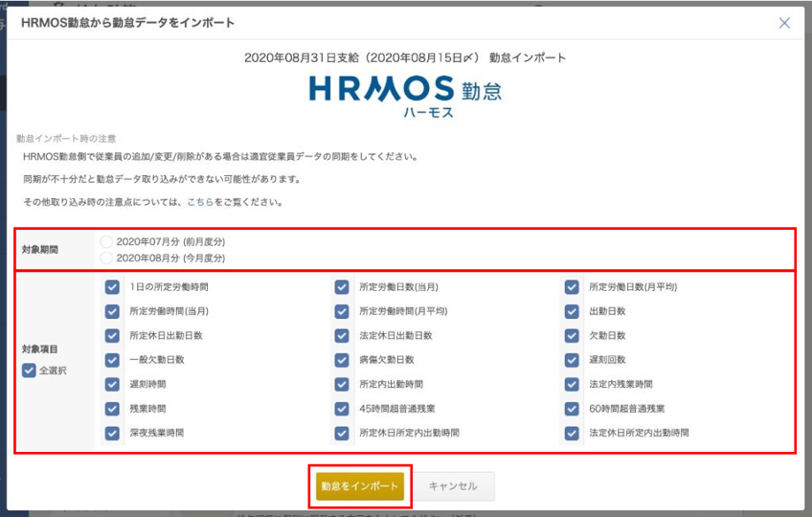Uncheck 所定労働日数(当月) checkbox

coord(342,287)
